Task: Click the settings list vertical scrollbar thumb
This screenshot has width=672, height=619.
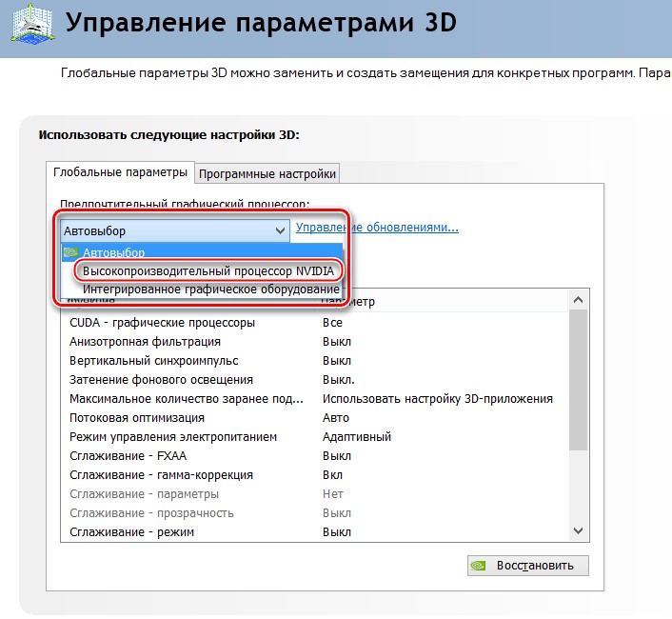Action: coord(578,380)
